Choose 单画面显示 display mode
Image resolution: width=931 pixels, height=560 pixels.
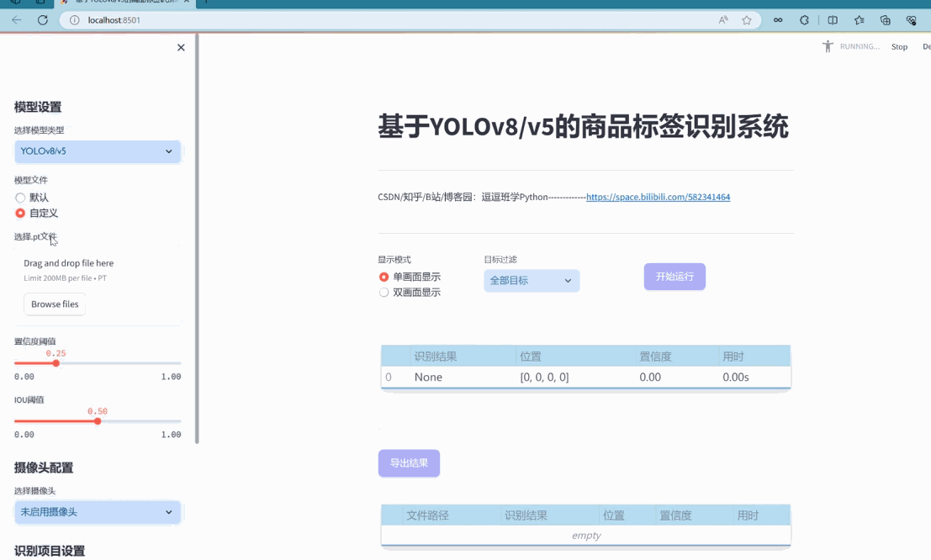pyautogui.click(x=410, y=277)
